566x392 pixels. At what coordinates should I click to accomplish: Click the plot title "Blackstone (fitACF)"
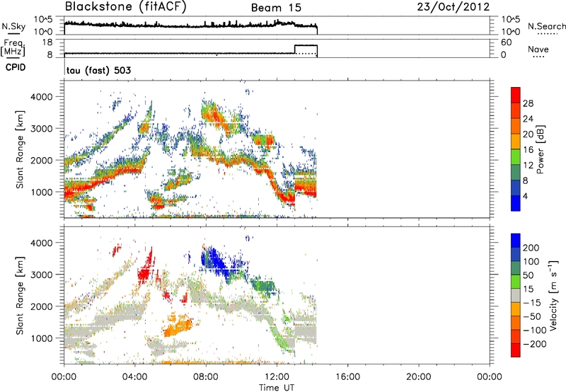[126, 6]
